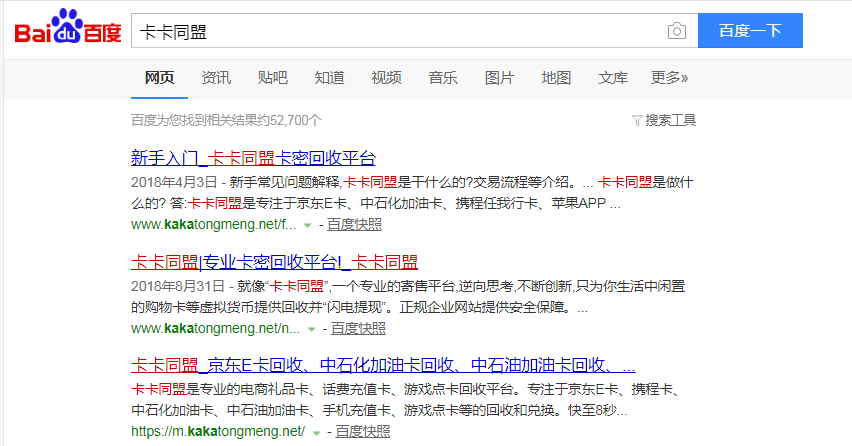This screenshot has height=446, width=852.
Task: Open the 地图 tab
Action: pyautogui.click(x=556, y=78)
